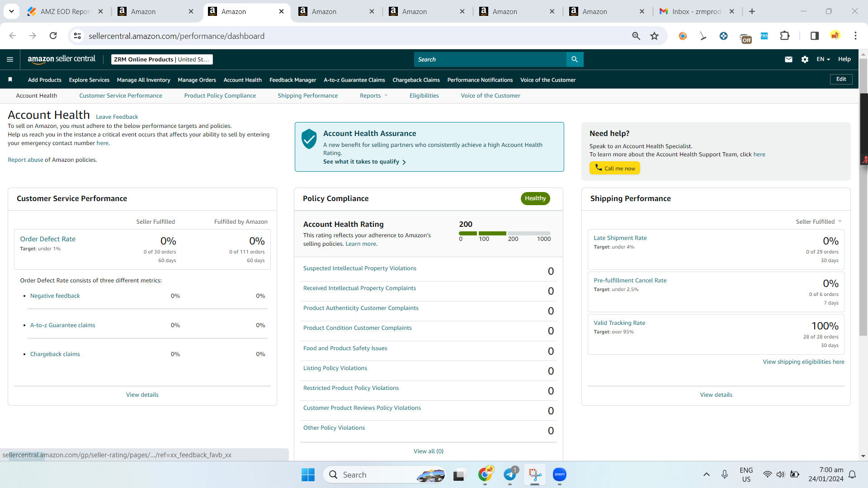Open the Seller Central hamburger menu
The width and height of the screenshot is (868, 488).
click(x=10, y=59)
